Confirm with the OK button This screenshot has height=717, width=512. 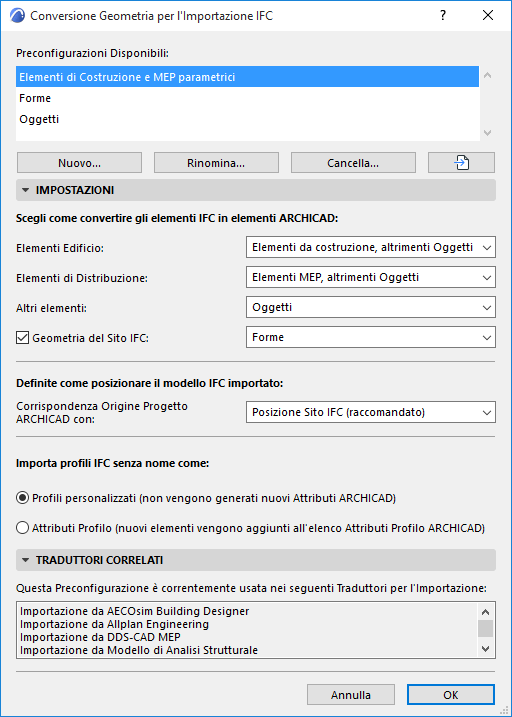click(451, 695)
